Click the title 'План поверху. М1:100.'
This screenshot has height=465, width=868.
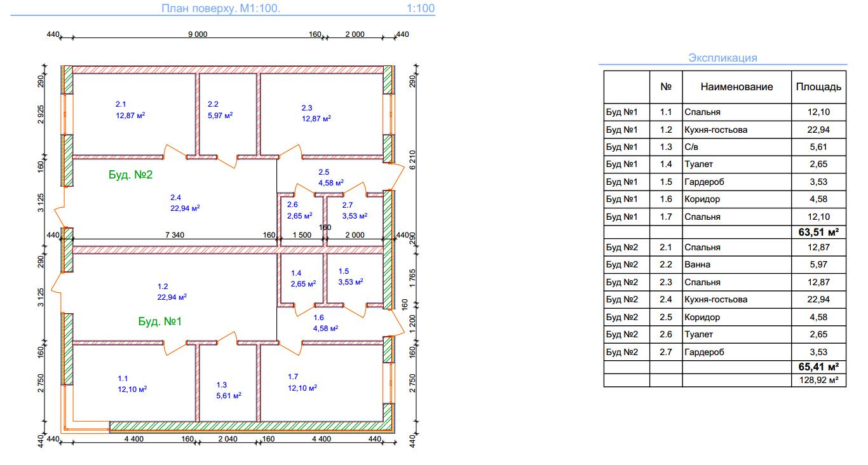(220, 8)
